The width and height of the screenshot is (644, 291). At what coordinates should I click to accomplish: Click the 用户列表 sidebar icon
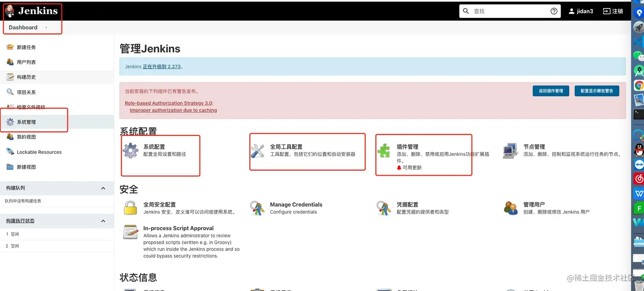coord(10,62)
